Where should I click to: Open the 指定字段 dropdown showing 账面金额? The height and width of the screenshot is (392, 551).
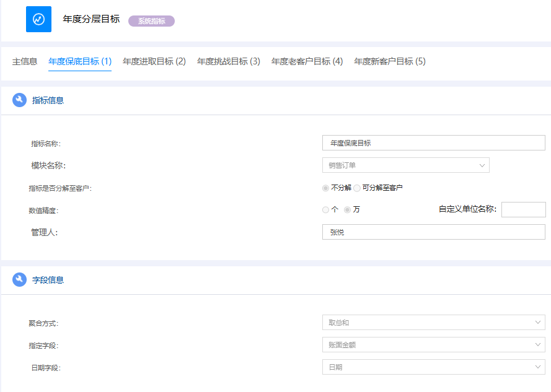pyautogui.click(x=434, y=345)
